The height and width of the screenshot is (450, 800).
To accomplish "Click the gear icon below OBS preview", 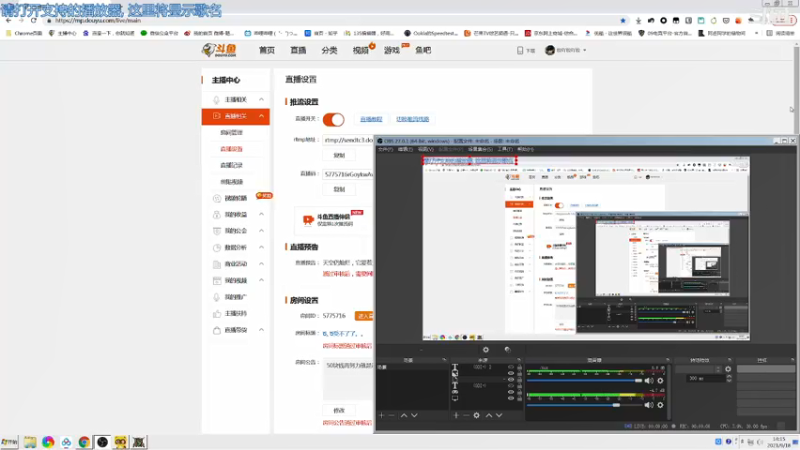I will (x=486, y=349).
